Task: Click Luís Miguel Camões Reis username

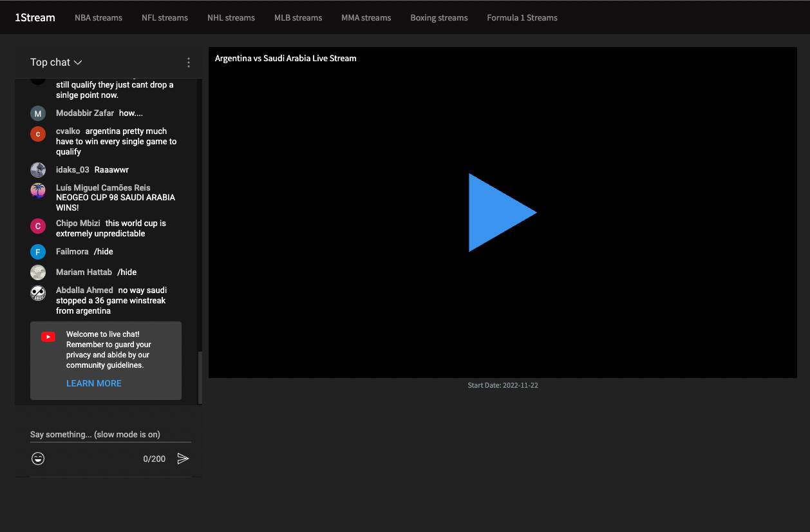Action: 102,187
